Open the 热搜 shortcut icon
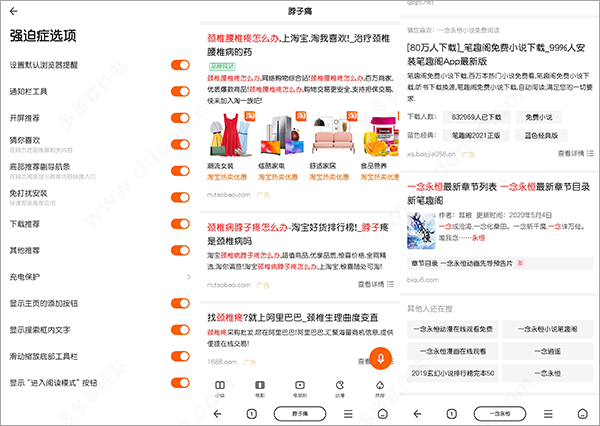Image resolution: width=600 pixels, height=426 pixels. click(380, 388)
